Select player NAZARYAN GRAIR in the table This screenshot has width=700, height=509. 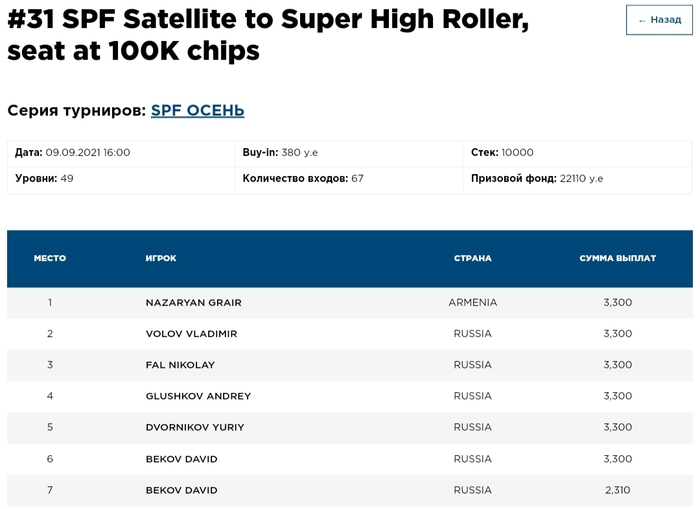pyautogui.click(x=194, y=303)
